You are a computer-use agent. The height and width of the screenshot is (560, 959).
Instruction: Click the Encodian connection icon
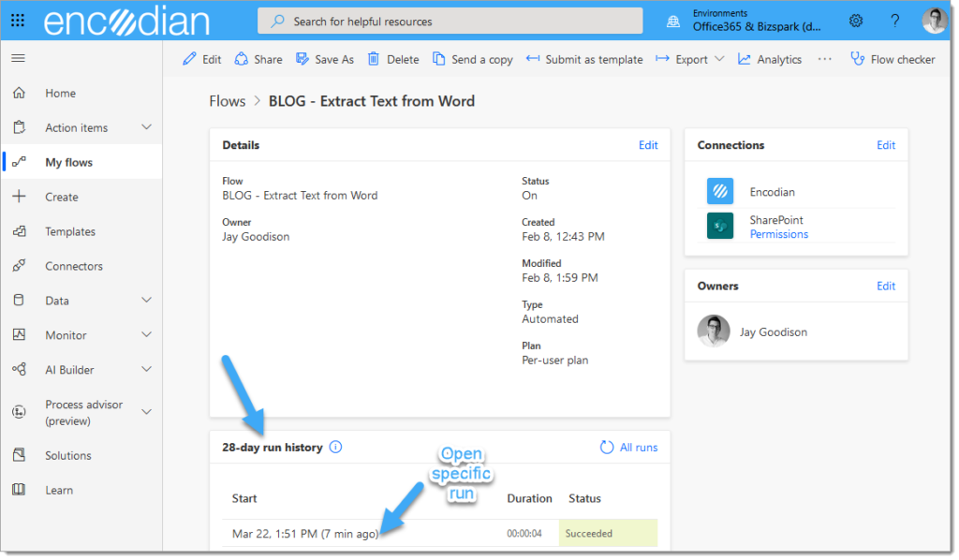720,191
